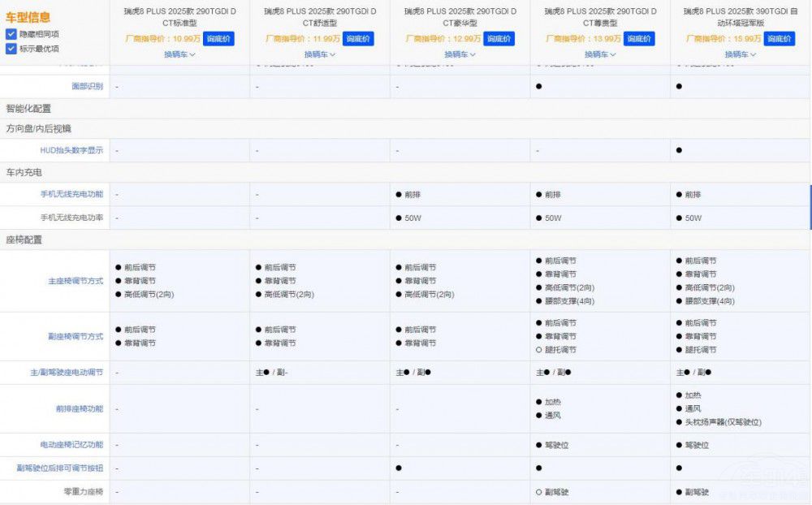This screenshot has height=505, width=812.
Task: Expand 换辆车 dropdown under 舒适型
Action: click(x=320, y=54)
